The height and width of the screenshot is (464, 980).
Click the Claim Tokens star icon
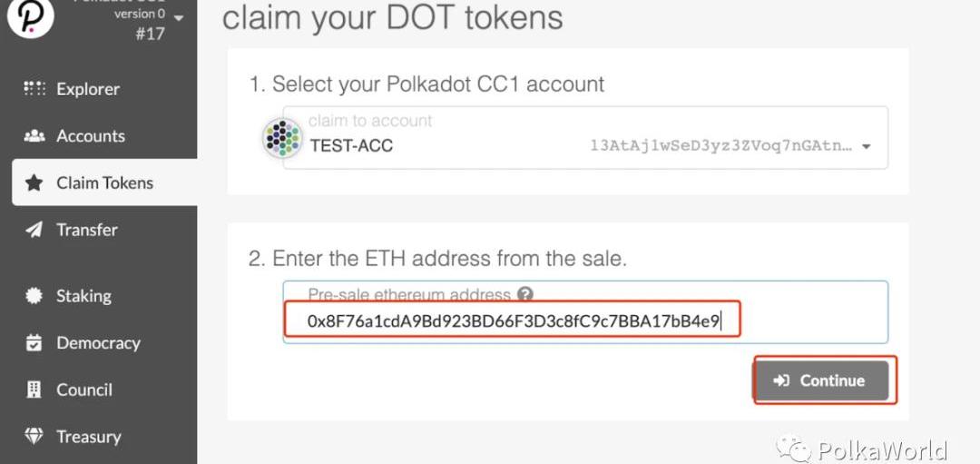pyautogui.click(x=34, y=183)
